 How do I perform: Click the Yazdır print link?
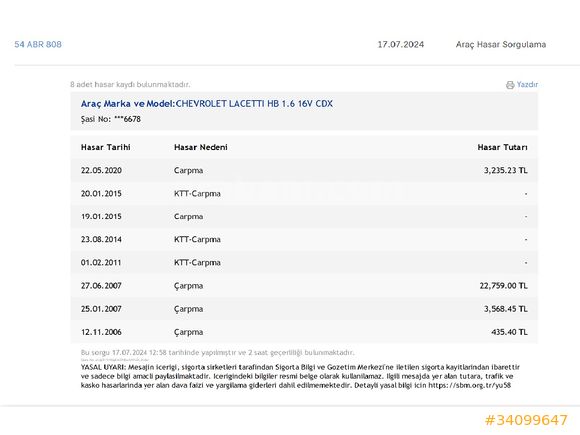(527, 84)
